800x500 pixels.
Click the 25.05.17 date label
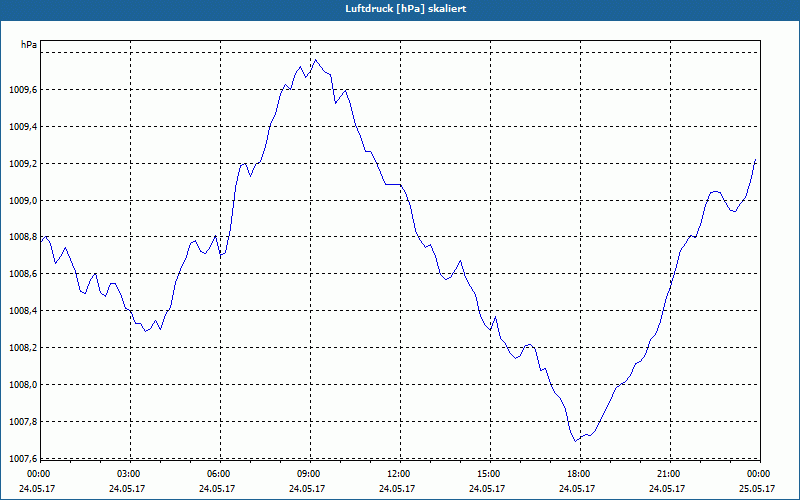point(758,489)
